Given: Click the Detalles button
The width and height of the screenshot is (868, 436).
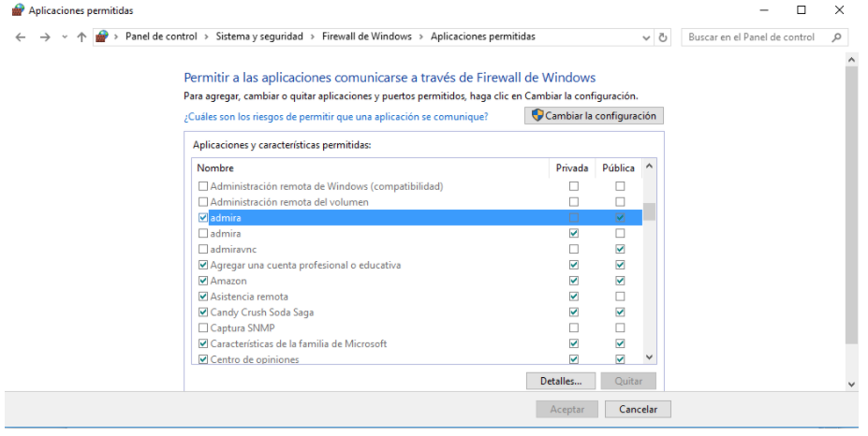Looking at the screenshot, I should pos(561,381).
